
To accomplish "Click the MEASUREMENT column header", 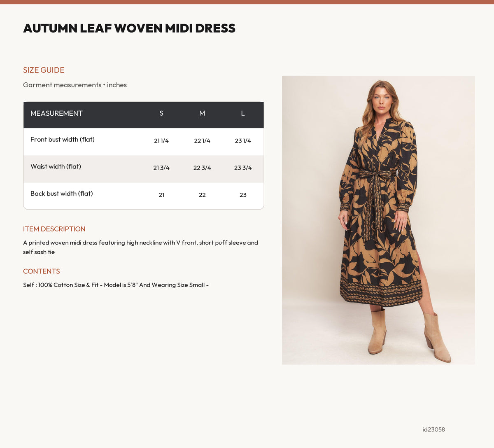I will [x=56, y=113].
